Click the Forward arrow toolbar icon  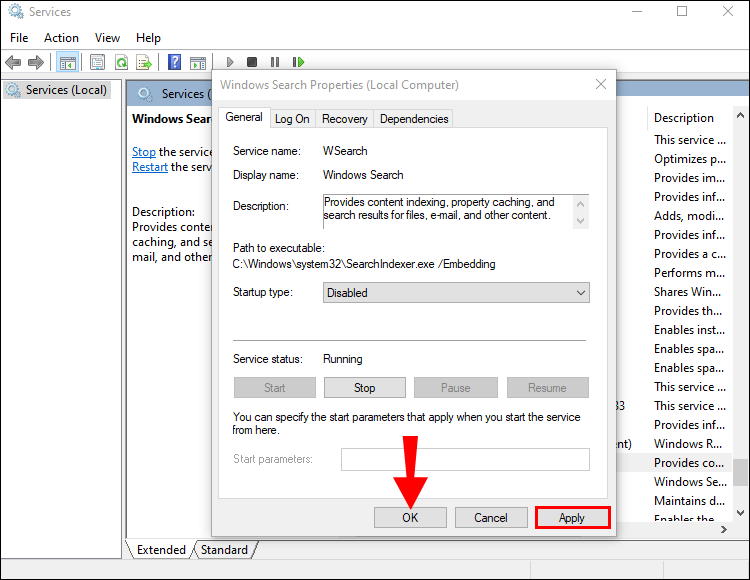[36, 62]
